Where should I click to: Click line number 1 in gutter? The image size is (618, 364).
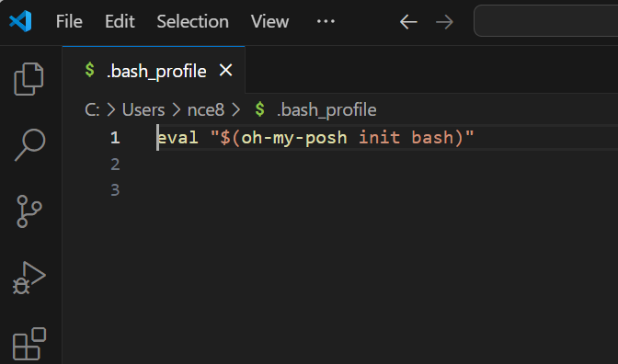[x=115, y=138]
